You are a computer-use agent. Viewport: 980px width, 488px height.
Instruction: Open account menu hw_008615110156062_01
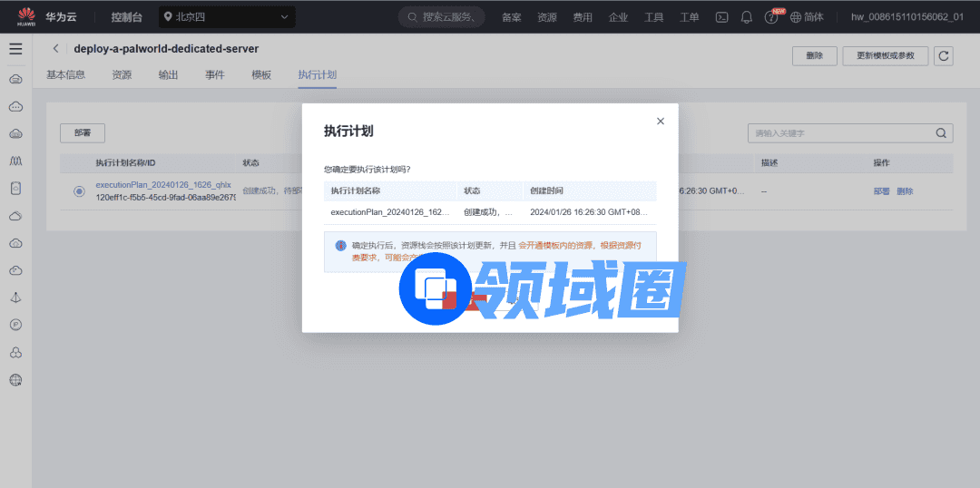[x=906, y=17]
